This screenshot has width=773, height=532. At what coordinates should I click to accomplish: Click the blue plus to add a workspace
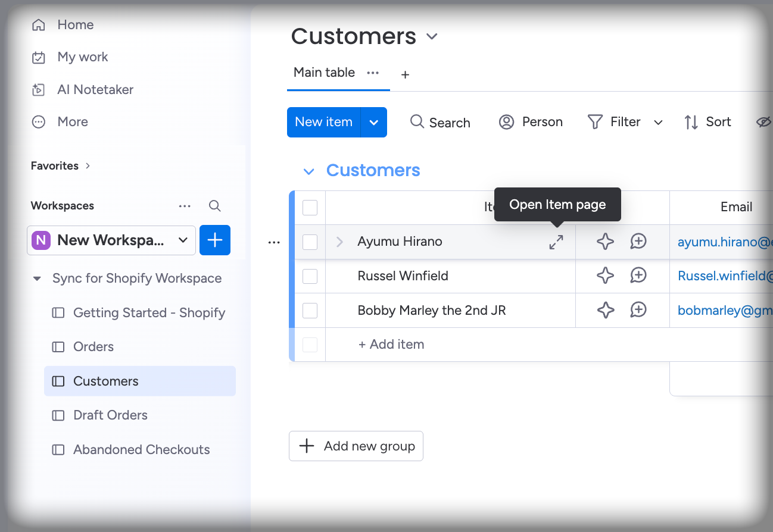coord(214,240)
